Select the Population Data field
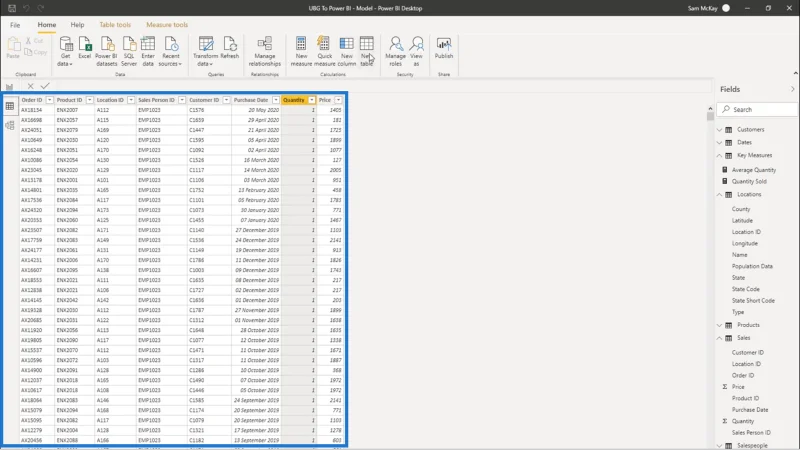This screenshot has height=450, width=800. pos(752,266)
